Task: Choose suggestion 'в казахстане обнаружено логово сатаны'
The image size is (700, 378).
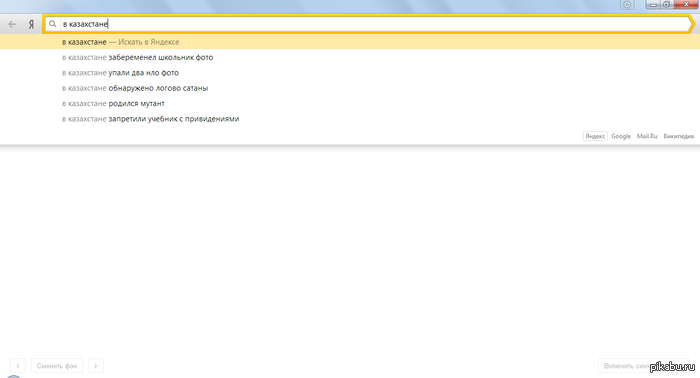Action: [x=350, y=88]
